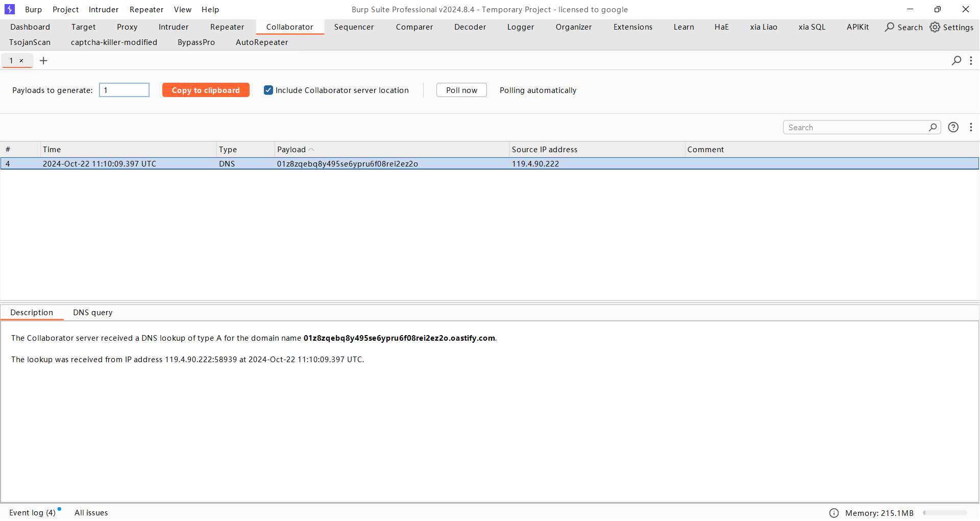Toggle Include Collaborator server location checkbox
The width and height of the screenshot is (980, 521).
click(x=268, y=90)
